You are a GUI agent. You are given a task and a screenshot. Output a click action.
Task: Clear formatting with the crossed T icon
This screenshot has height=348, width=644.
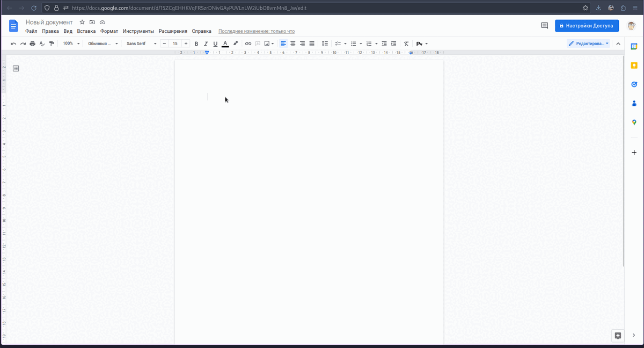(x=406, y=44)
